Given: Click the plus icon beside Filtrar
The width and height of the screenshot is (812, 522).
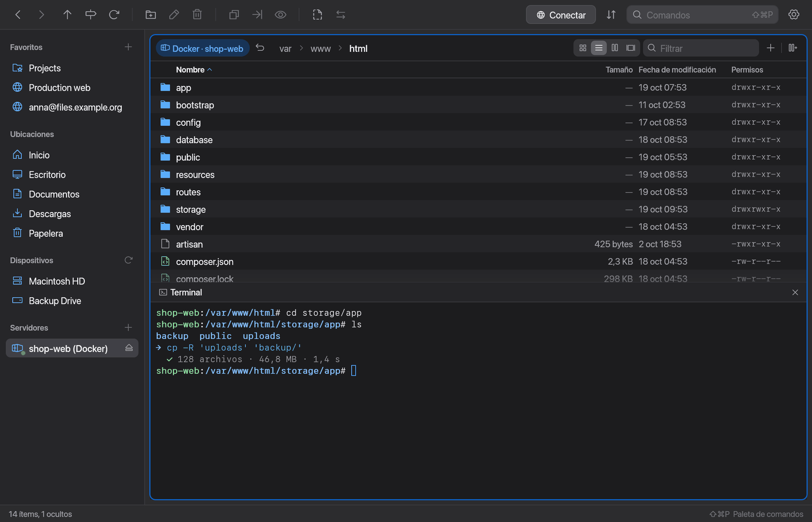Looking at the screenshot, I should click(770, 48).
